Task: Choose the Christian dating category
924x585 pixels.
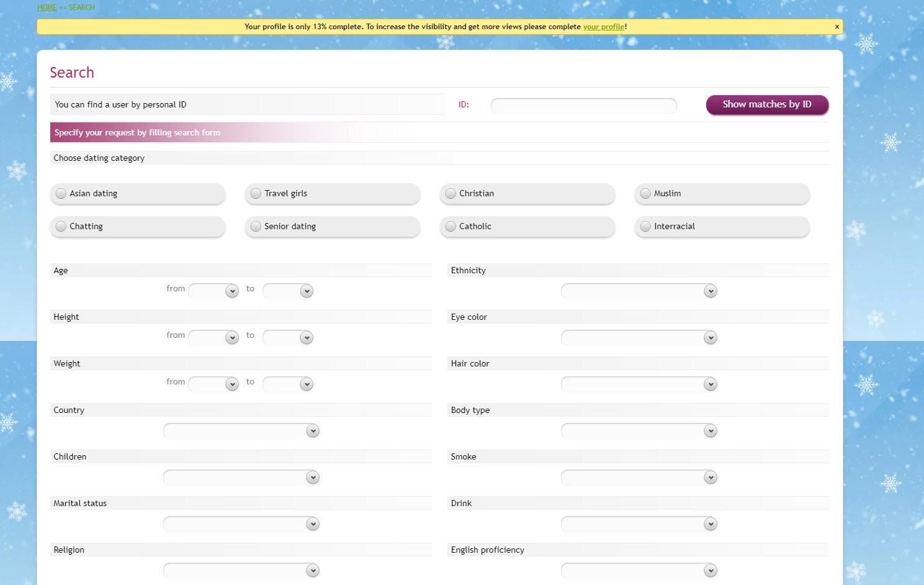Action: pyautogui.click(x=527, y=193)
